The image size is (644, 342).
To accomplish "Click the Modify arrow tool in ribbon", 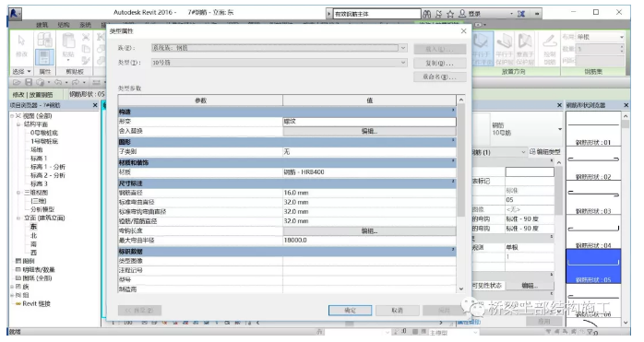I will click(x=21, y=45).
